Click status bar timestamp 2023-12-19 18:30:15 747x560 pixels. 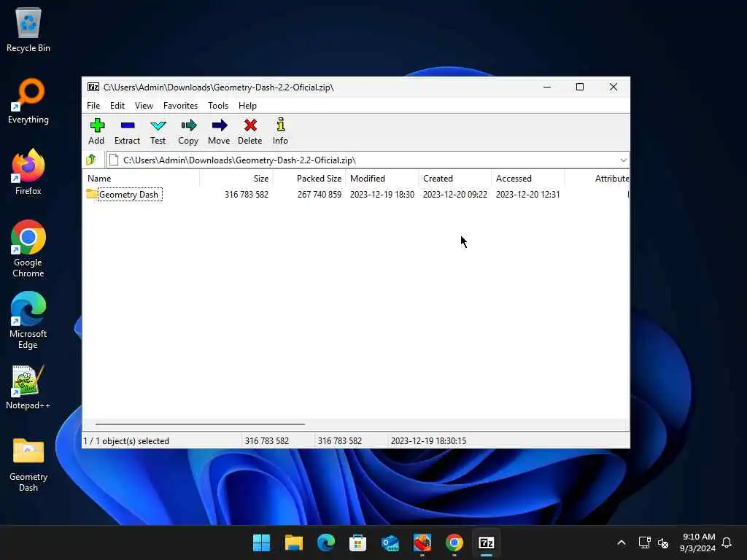428,441
